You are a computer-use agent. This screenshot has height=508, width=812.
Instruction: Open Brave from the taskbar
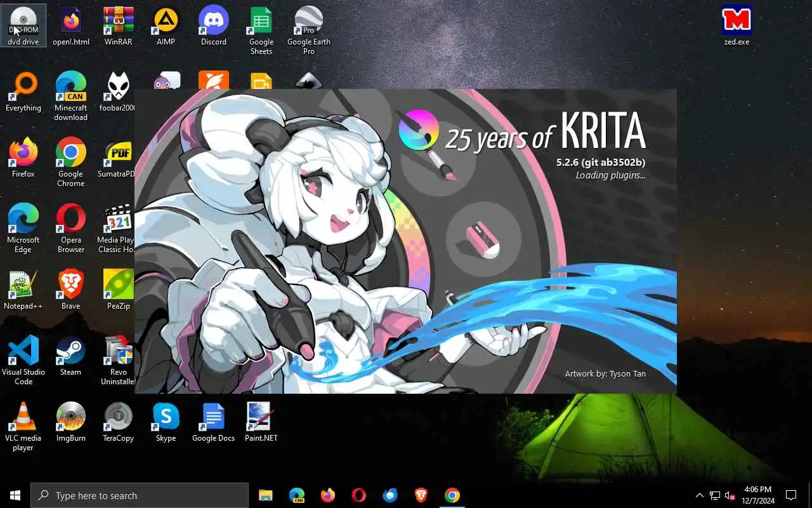[x=421, y=495]
